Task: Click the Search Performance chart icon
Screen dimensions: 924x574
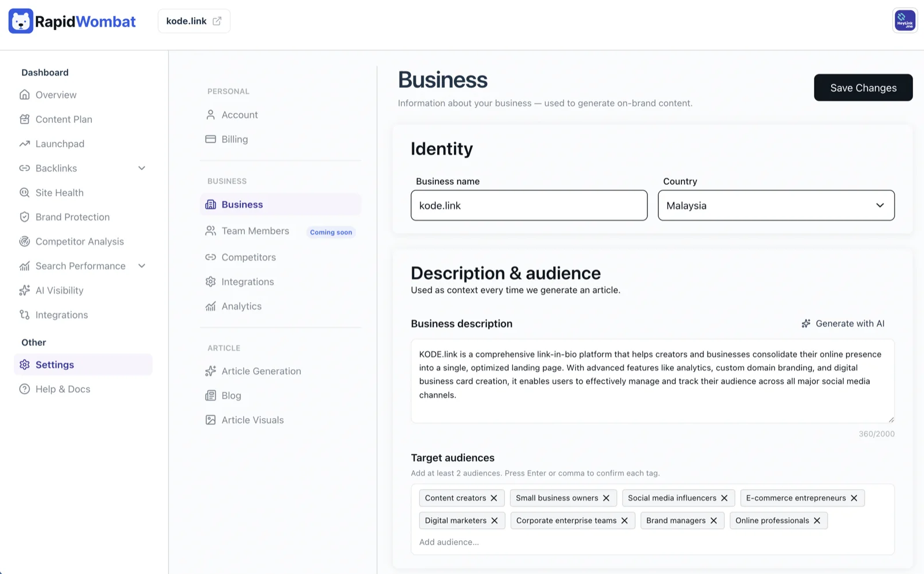Action: click(24, 266)
